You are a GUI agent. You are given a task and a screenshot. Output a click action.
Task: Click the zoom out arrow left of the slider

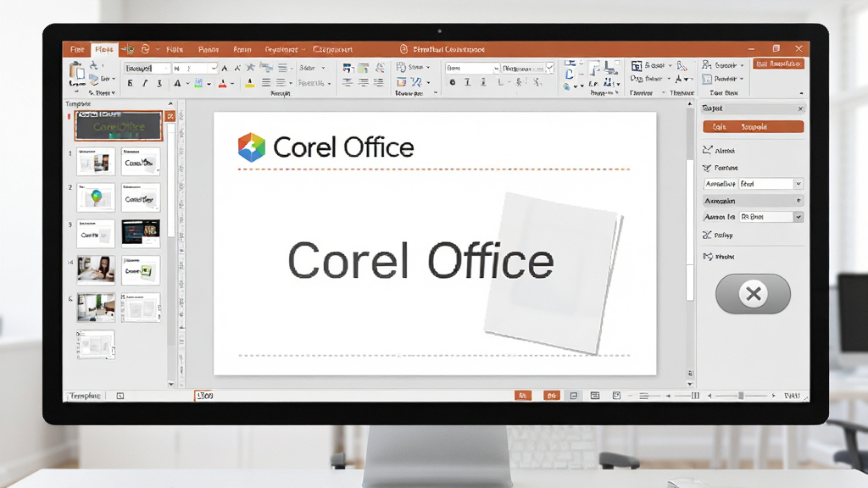[x=710, y=396]
